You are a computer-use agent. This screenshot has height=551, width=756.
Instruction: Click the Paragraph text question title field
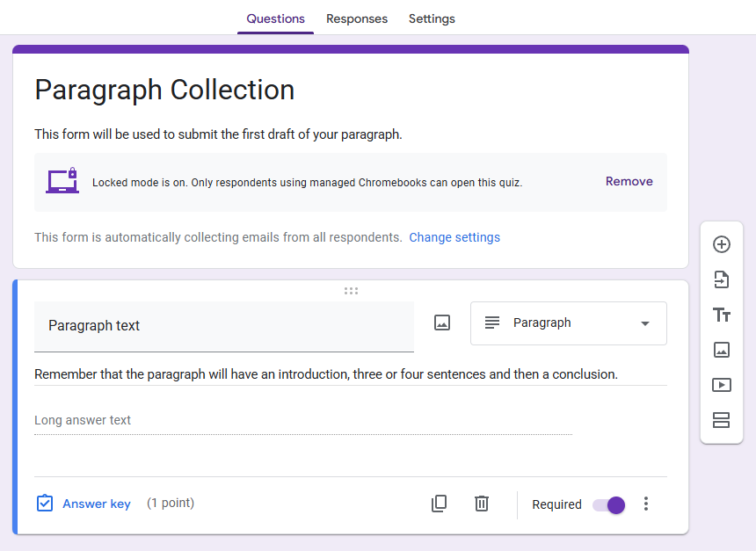[x=223, y=326]
